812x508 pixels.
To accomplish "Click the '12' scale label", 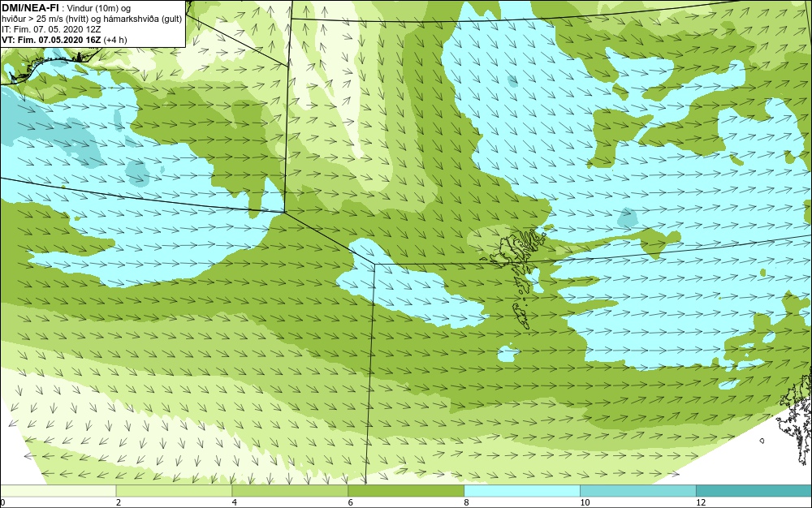I will (x=701, y=502).
